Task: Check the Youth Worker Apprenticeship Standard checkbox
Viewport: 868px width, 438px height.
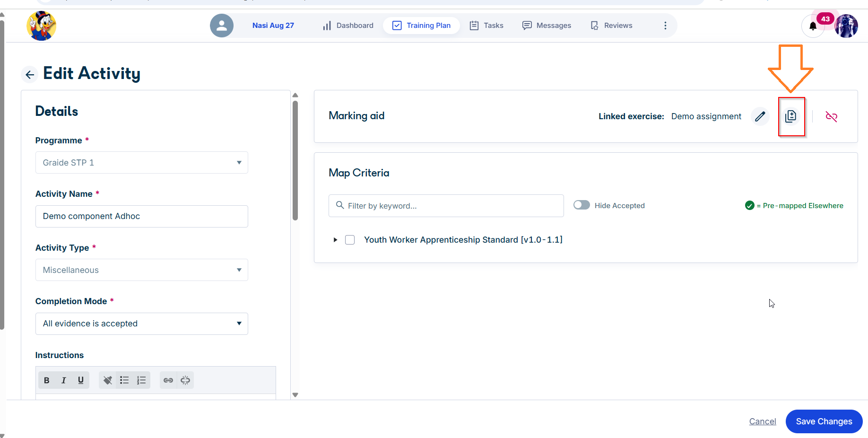Action: (350, 240)
